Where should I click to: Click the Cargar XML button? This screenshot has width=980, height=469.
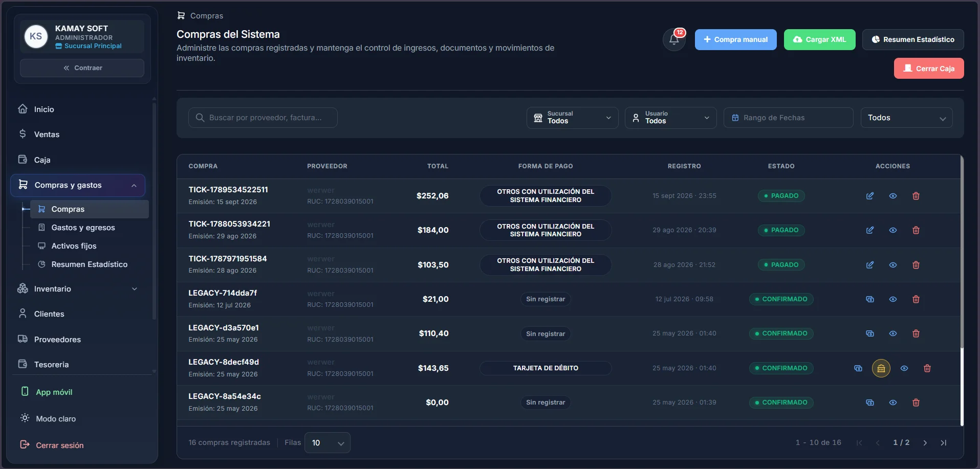tap(819, 39)
